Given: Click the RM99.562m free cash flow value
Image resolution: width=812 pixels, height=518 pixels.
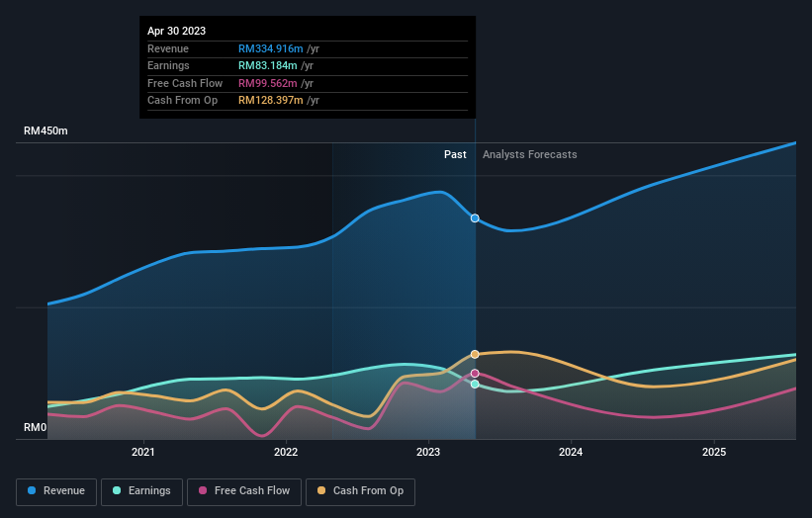Looking at the screenshot, I should pyautogui.click(x=268, y=83).
